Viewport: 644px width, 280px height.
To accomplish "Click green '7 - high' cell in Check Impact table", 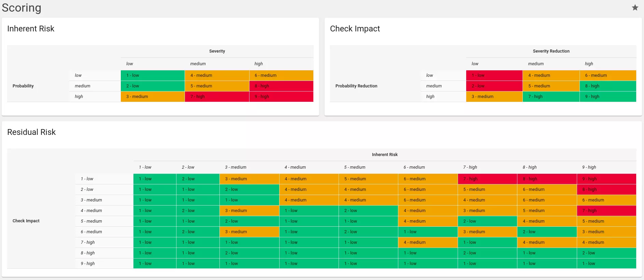I will [551, 97].
